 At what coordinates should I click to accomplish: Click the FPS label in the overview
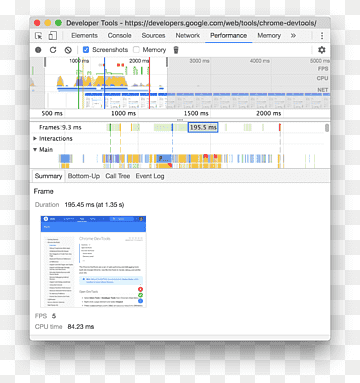coord(323,69)
